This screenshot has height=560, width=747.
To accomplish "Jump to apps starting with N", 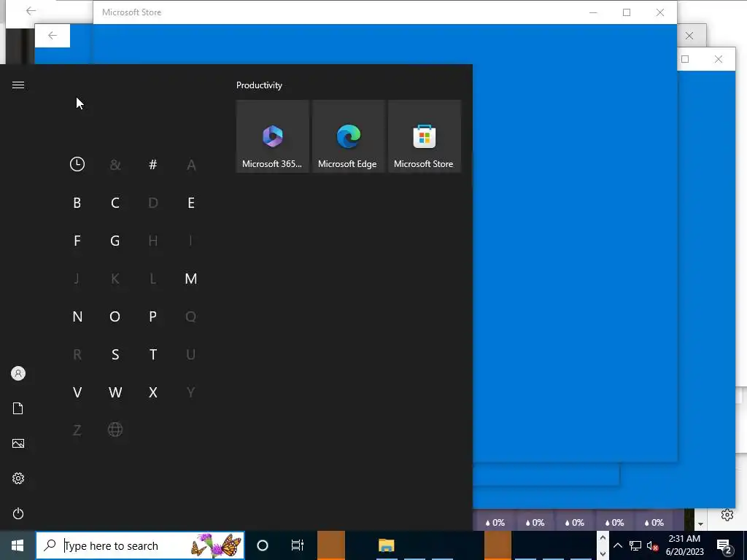I will click(77, 316).
